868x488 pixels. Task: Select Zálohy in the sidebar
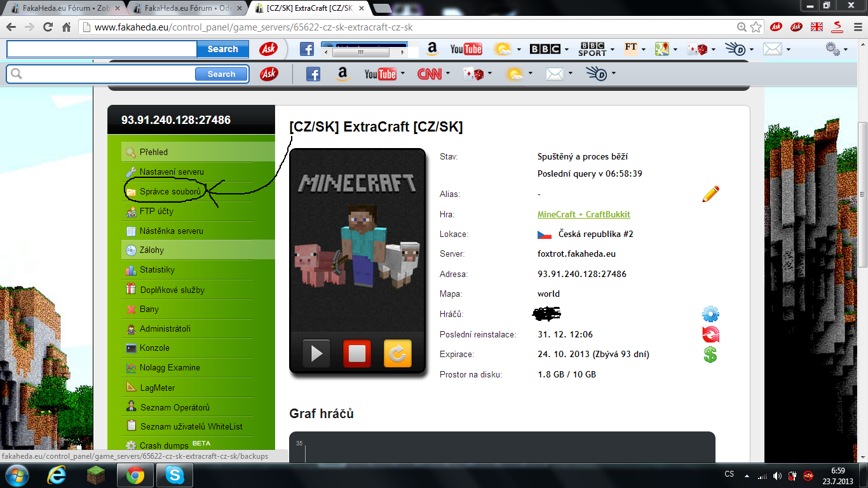tap(198, 250)
